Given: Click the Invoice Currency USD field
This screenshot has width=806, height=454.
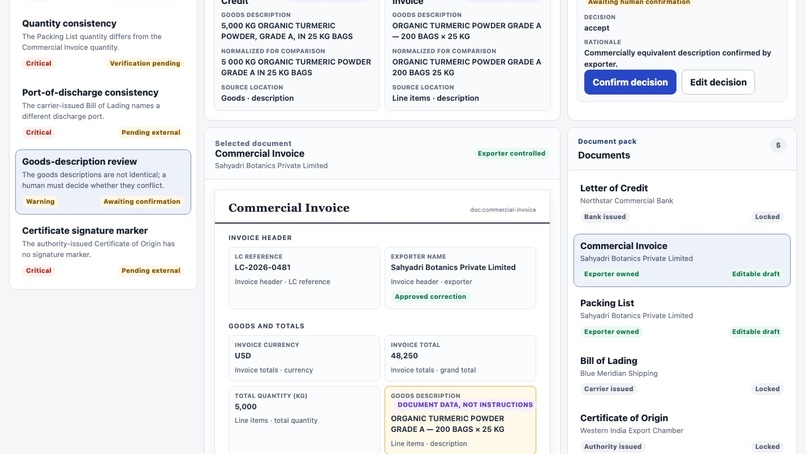Looking at the screenshot, I should click(304, 358).
